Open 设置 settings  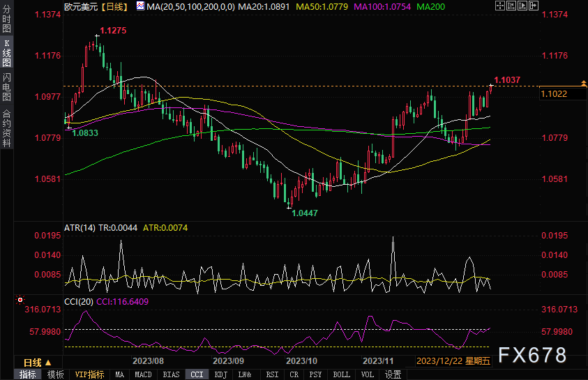point(393,374)
